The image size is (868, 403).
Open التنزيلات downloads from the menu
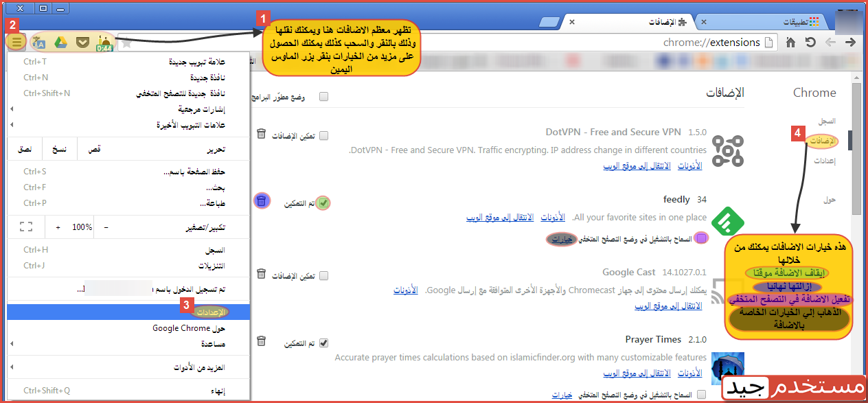pos(129,266)
